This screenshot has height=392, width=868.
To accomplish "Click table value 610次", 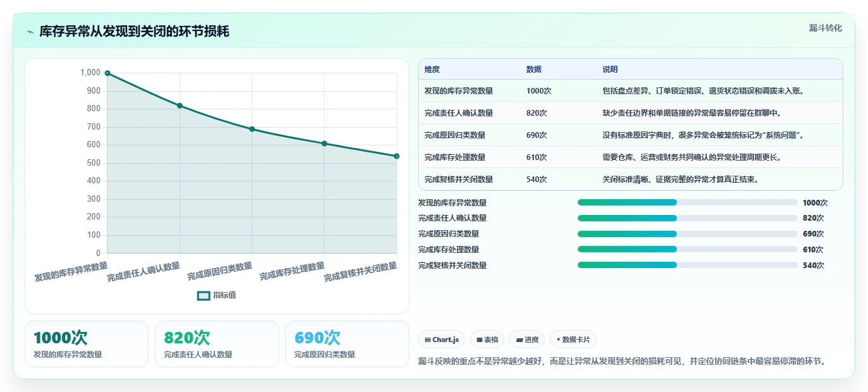I will click(536, 157).
